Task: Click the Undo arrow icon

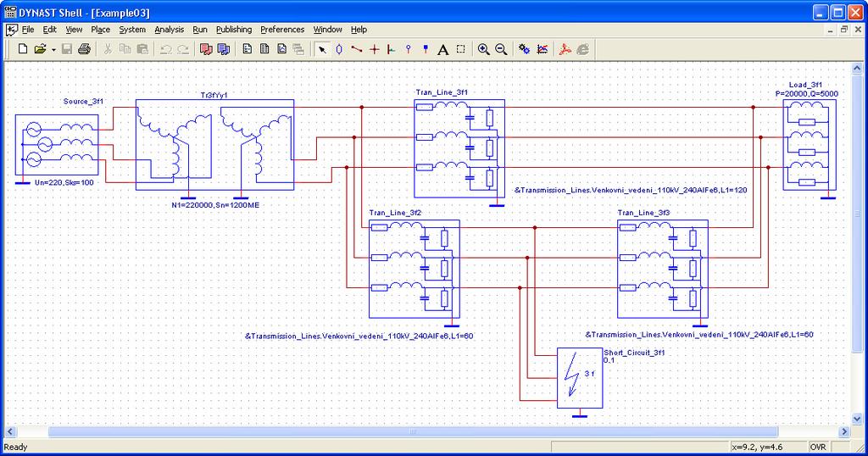Action: (x=165, y=49)
